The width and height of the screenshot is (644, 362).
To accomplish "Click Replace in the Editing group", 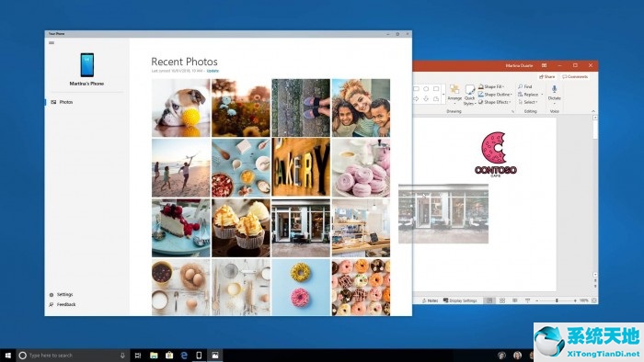I will (528, 95).
